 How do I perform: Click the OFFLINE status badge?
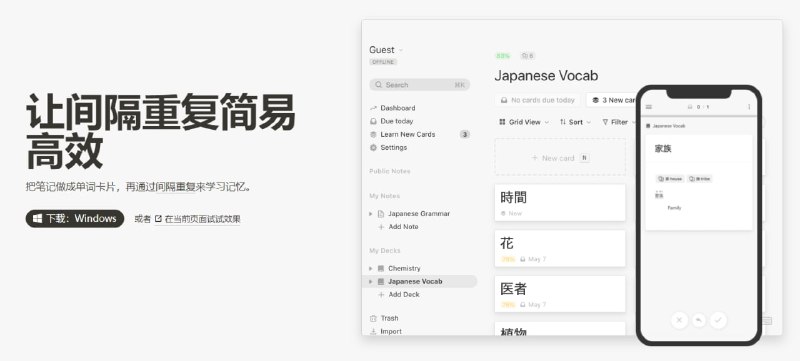pyautogui.click(x=383, y=62)
